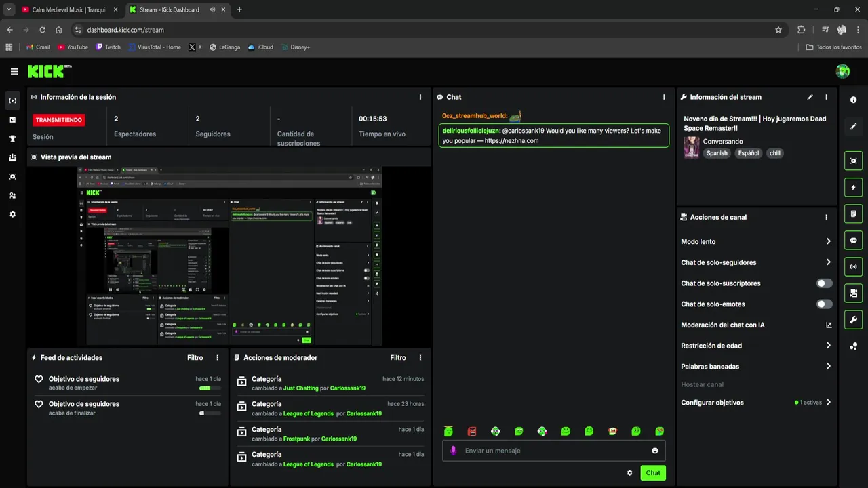
Task: Select the Stream - Kick Dashboard tab
Action: [x=176, y=9]
